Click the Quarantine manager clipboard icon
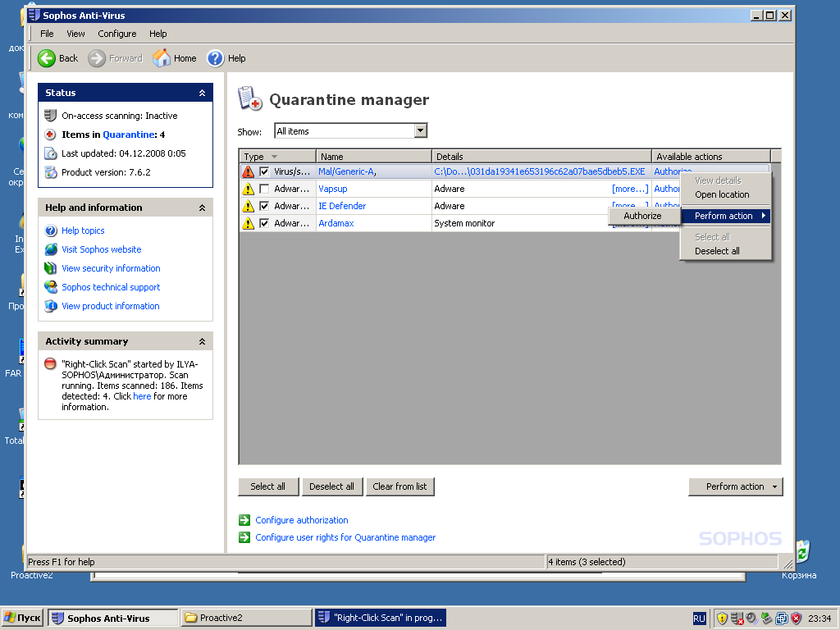 (249, 98)
